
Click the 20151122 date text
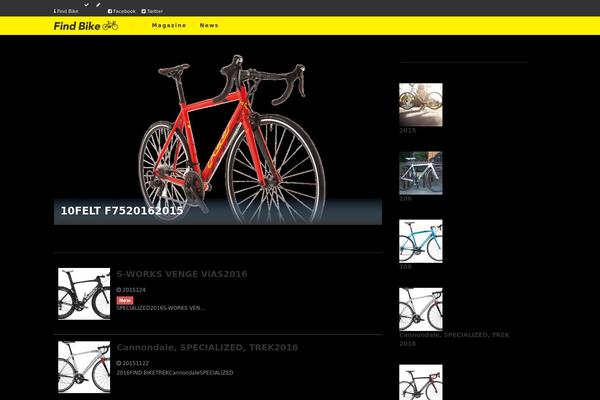pos(135,363)
